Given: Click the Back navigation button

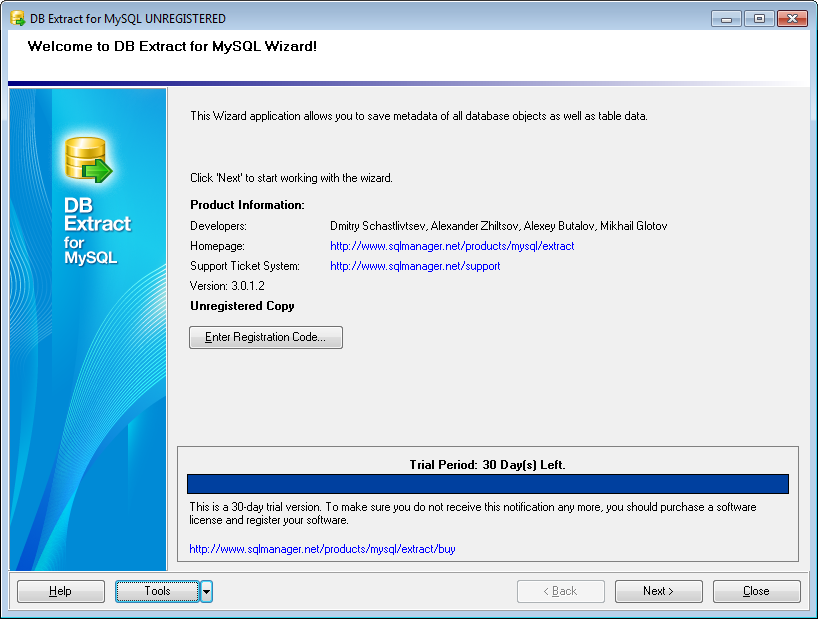Looking at the screenshot, I should tap(559, 591).
